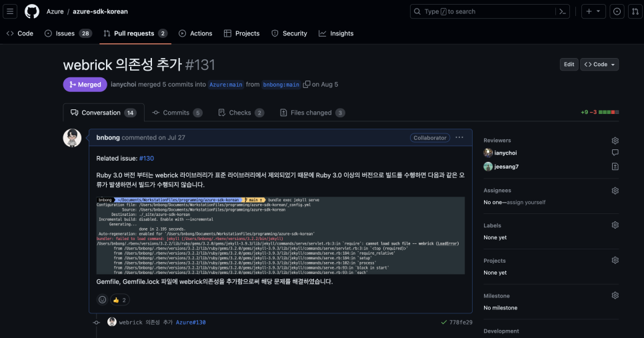The image size is (644, 338).
Task: Open the bnbong:main head branch link
Action: 281,85
